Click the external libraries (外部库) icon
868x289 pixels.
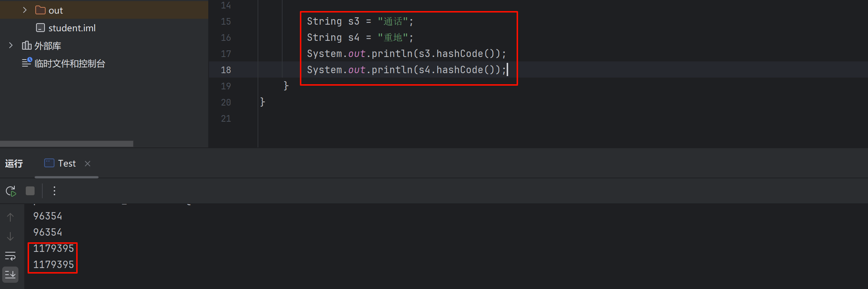26,46
